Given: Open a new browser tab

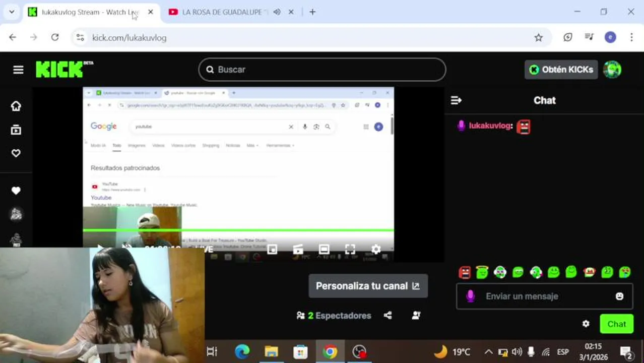Looking at the screenshot, I should [312, 12].
